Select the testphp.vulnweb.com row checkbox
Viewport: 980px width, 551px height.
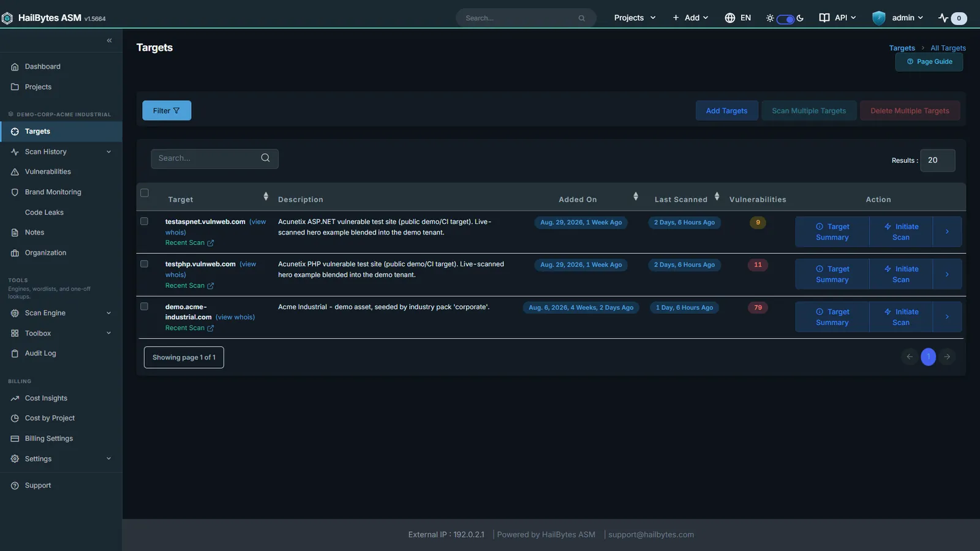pyautogui.click(x=145, y=264)
